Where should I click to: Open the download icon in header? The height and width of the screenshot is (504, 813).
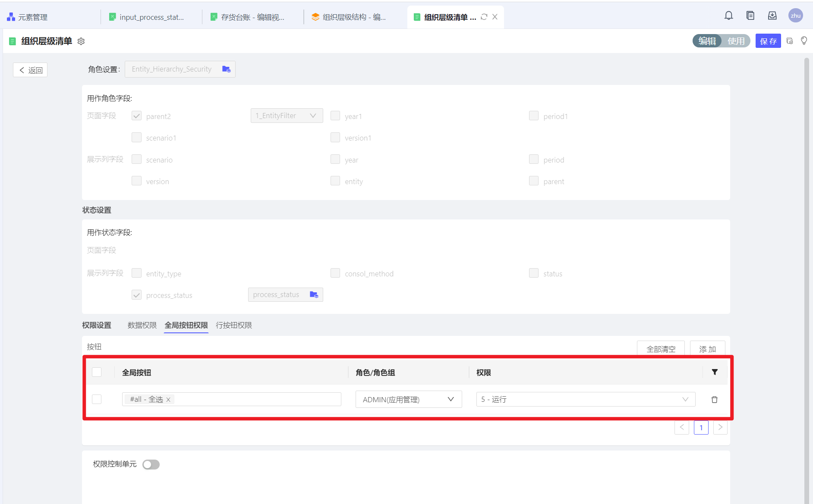pyautogui.click(x=772, y=16)
